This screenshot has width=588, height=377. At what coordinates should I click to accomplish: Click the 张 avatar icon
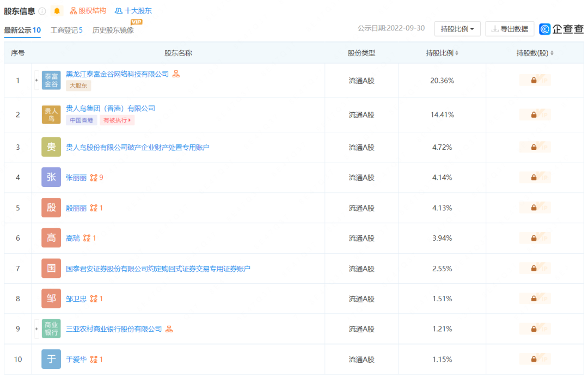pyautogui.click(x=51, y=177)
